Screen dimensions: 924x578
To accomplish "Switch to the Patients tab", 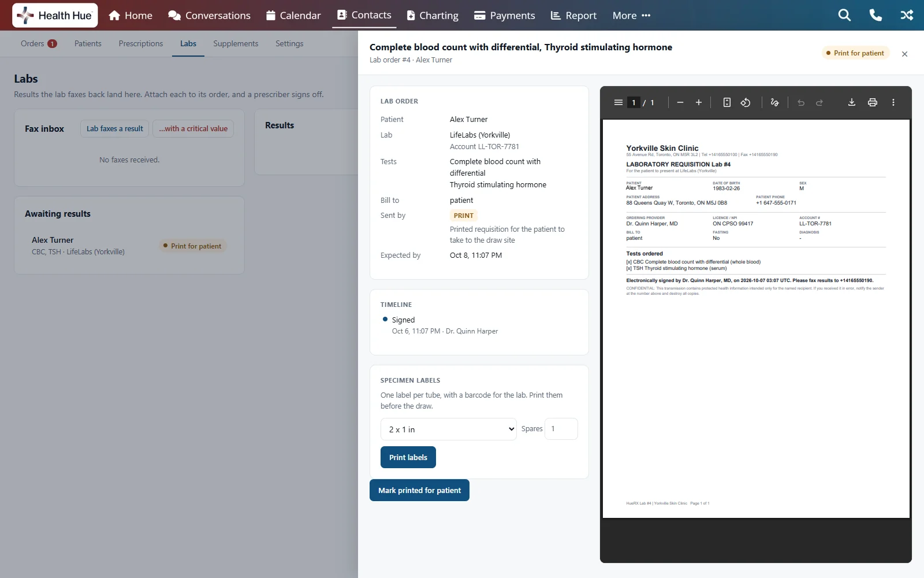I will click(88, 43).
